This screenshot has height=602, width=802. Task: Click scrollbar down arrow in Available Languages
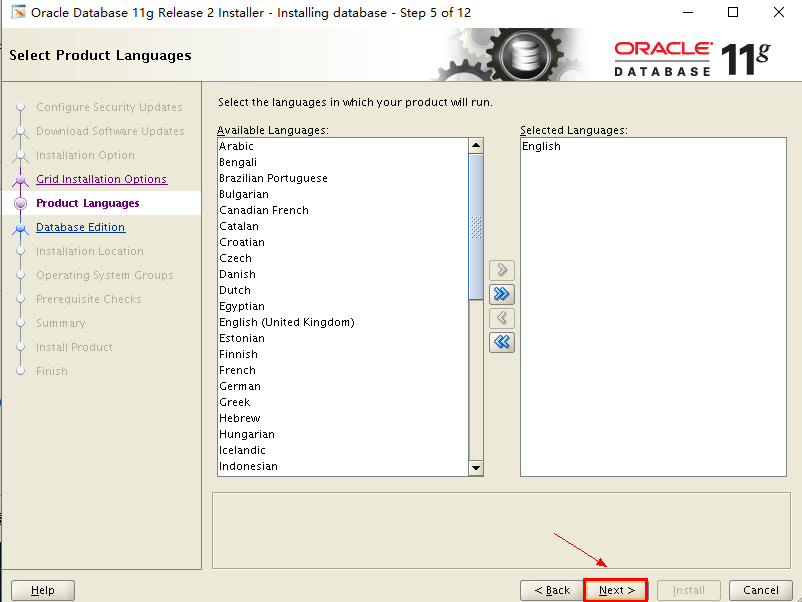tap(476, 467)
